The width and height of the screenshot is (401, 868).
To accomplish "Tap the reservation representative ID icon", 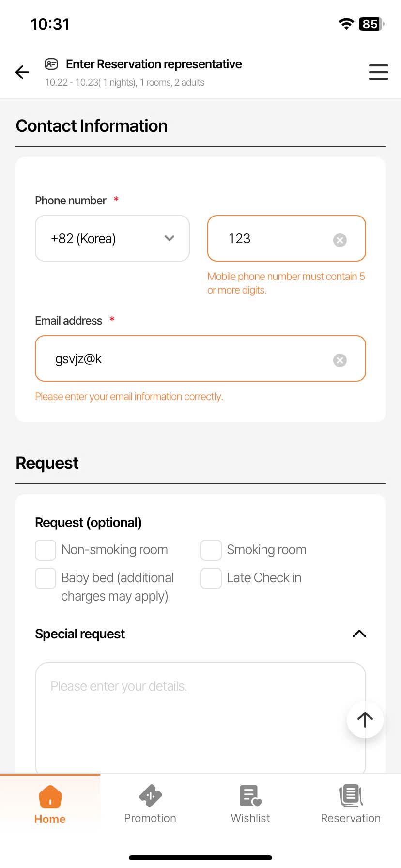I will (51, 64).
